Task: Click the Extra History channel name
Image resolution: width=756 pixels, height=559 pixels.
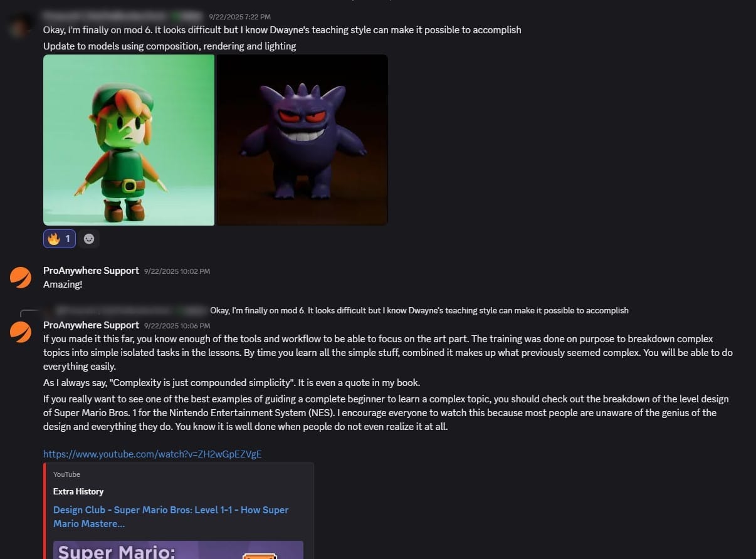Action: [78, 491]
